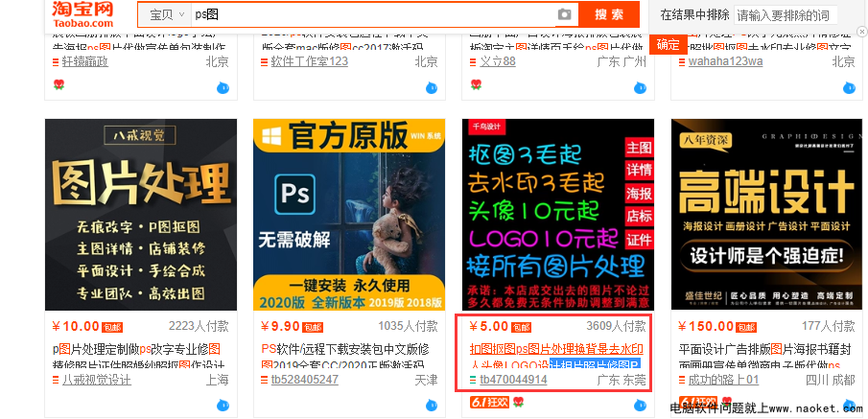Click the text 3609人付款

point(616,326)
